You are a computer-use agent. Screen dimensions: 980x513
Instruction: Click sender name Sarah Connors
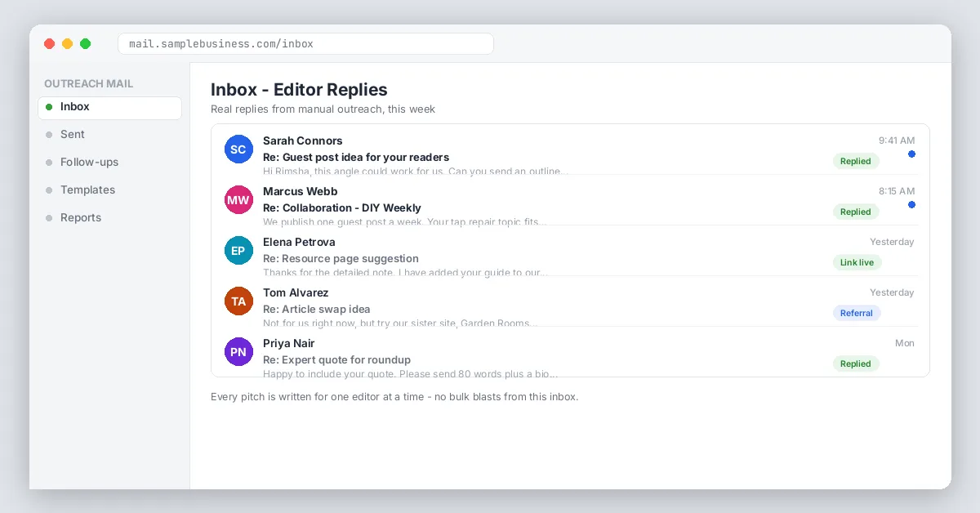point(303,141)
